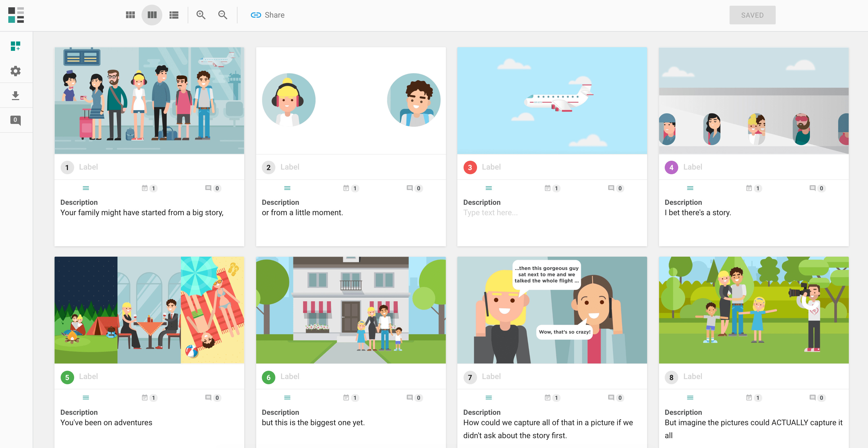The width and height of the screenshot is (868, 448).
Task: Click the Share link
Action: (x=267, y=15)
